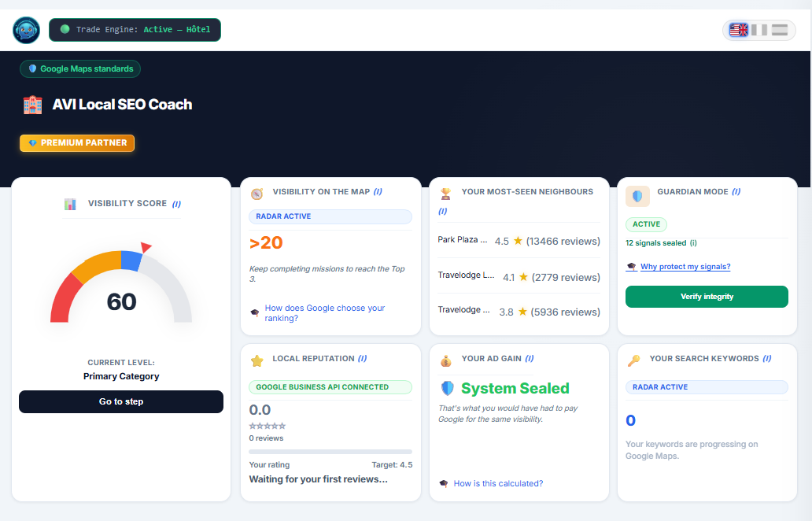812x521 pixels.
Task: Click the Local Reputation star icon
Action: pyautogui.click(x=256, y=360)
